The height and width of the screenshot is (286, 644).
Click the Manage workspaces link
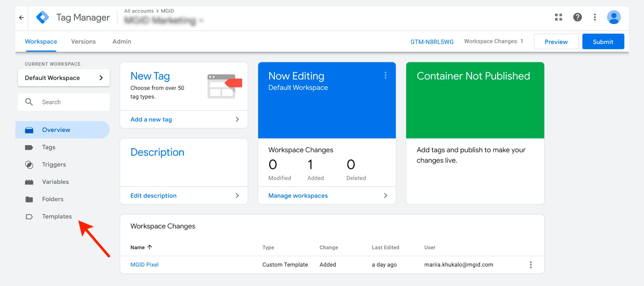tap(298, 195)
